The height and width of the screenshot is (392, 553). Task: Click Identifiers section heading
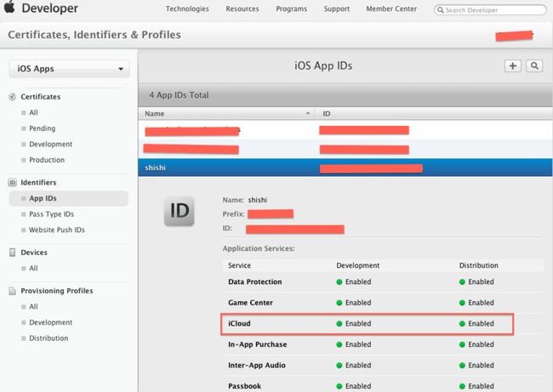38,182
